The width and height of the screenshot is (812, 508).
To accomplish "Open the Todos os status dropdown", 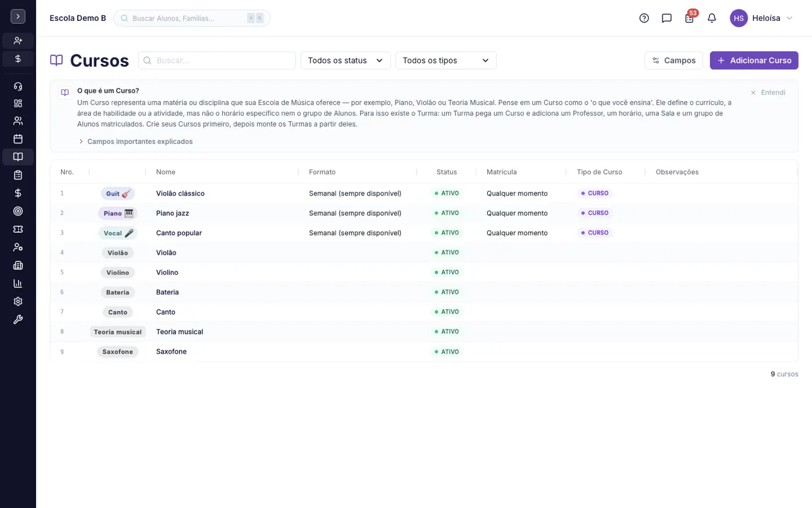I will (346, 60).
